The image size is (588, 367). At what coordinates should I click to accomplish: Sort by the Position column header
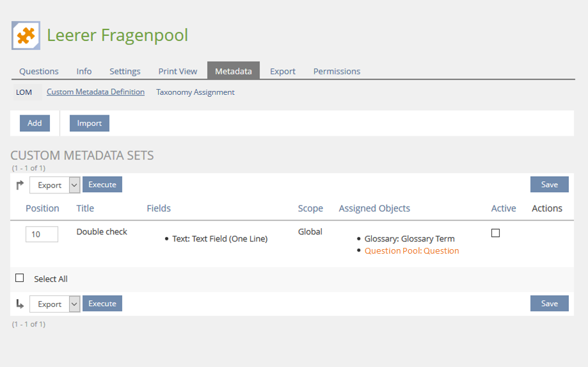[42, 208]
